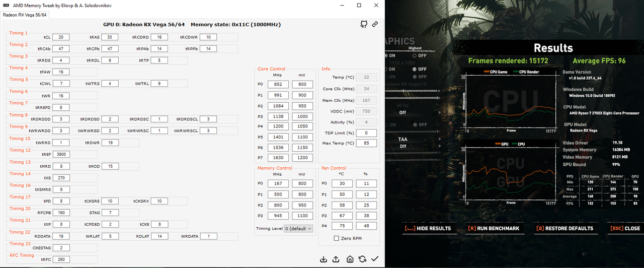Click the tWRWRDD value field
The height and width of the screenshot is (268, 644).
pyautogui.click(x=61, y=131)
